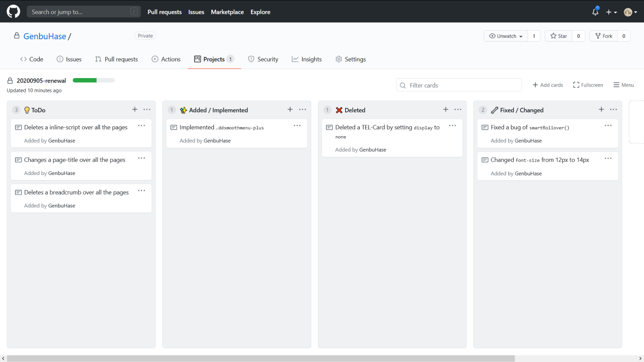Star this repository
Image resolution: width=644 pixels, height=362 pixels.
559,36
